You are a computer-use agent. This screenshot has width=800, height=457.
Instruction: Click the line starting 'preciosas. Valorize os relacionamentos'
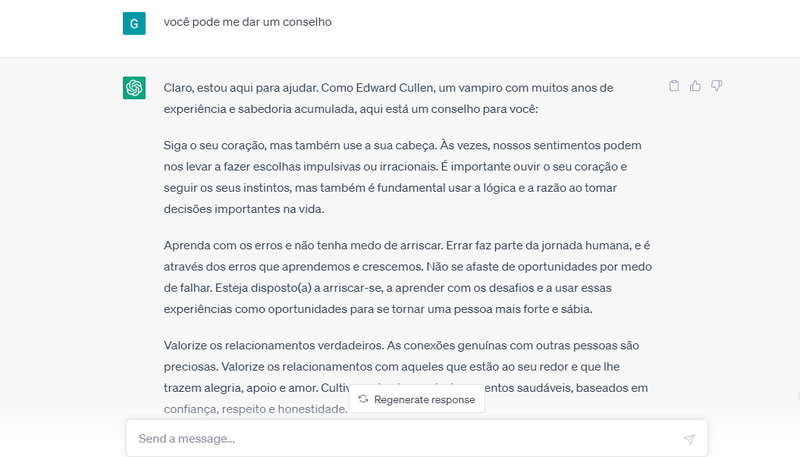(391, 367)
